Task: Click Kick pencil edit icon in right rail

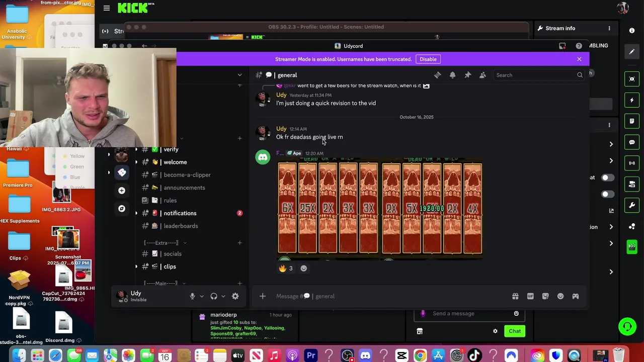Action: (x=632, y=51)
